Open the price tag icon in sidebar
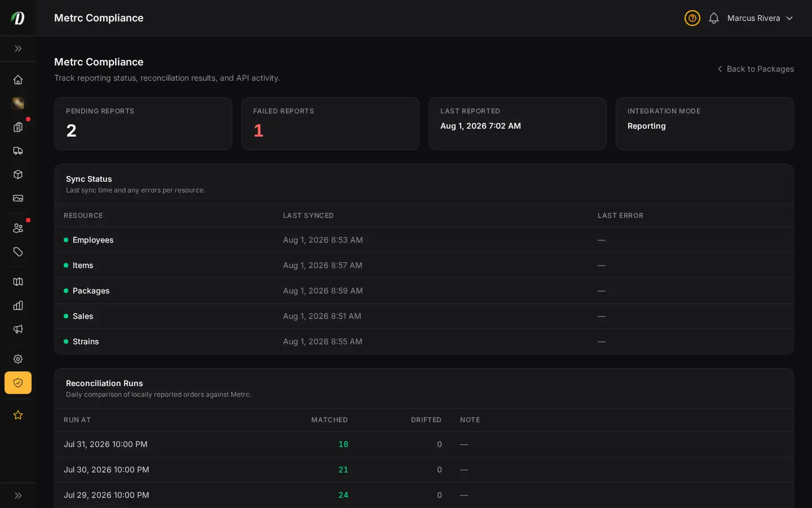 pos(18,252)
